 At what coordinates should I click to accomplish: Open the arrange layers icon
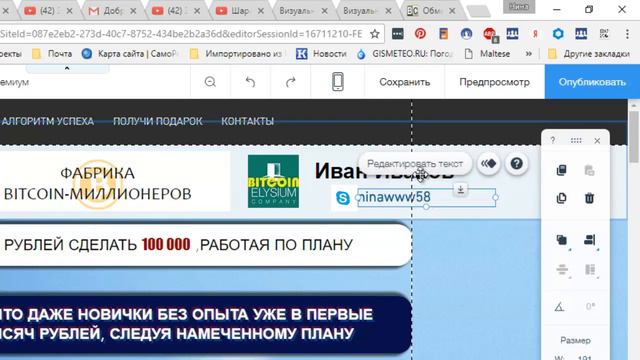pyautogui.click(x=562, y=240)
